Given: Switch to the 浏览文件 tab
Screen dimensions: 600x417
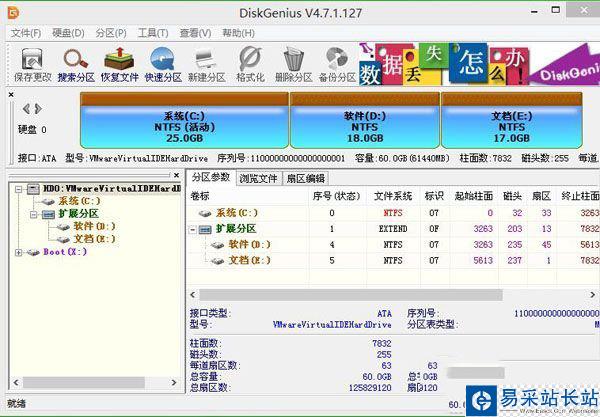Looking at the screenshot, I should (x=258, y=178).
